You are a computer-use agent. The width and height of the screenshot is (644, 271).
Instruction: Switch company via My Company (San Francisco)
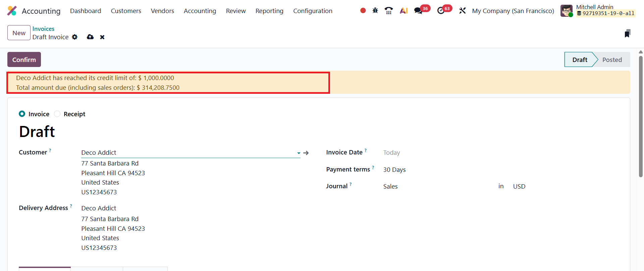coord(513,11)
